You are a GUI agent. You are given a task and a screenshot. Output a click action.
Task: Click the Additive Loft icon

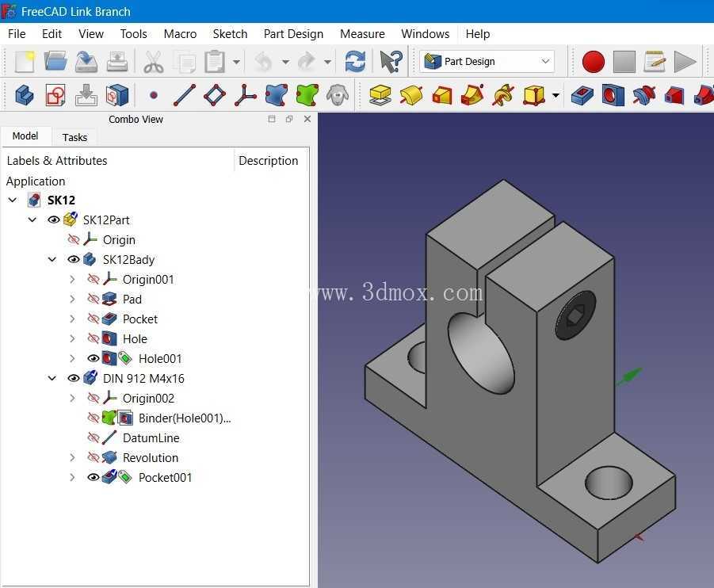click(x=442, y=95)
